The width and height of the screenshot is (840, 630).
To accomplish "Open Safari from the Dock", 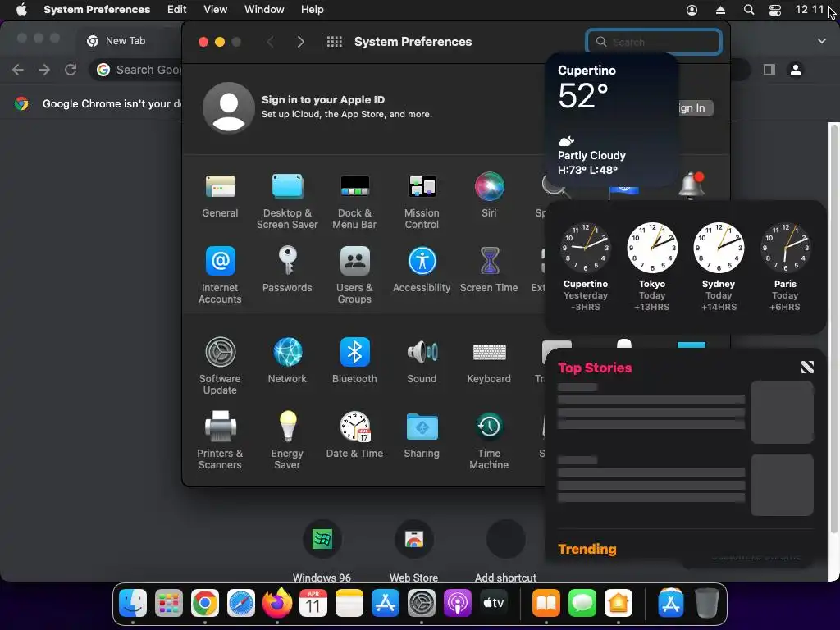I will click(241, 603).
